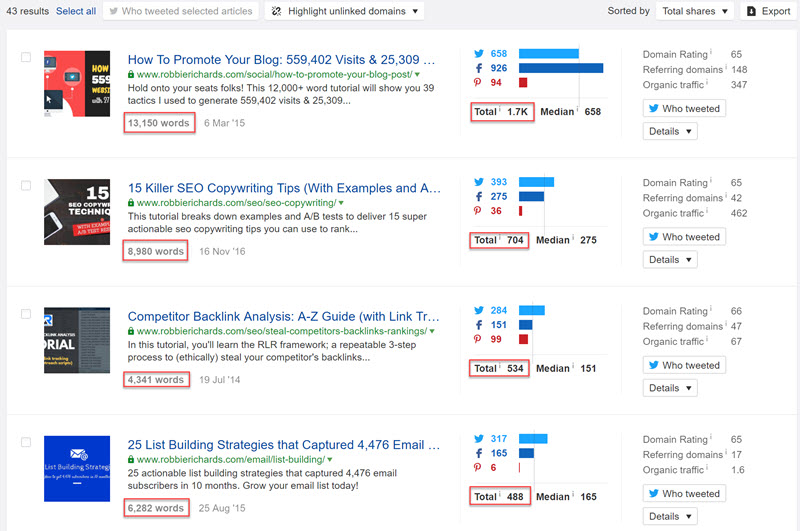The height and width of the screenshot is (531, 800).
Task: Open the Competitor Backlink Analysis article title
Action: coord(284,316)
